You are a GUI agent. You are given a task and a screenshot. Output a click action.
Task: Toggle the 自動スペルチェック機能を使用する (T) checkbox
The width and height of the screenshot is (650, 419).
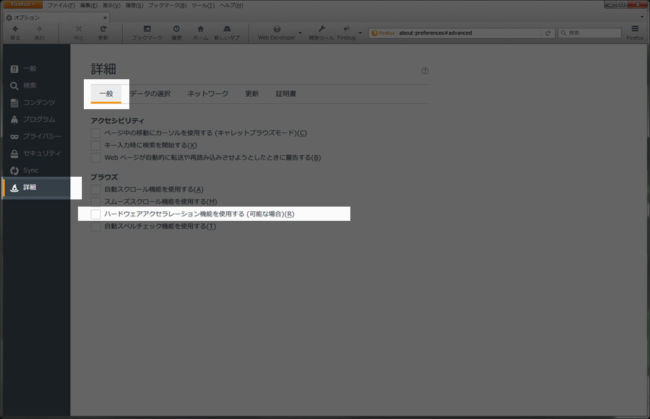pos(95,226)
